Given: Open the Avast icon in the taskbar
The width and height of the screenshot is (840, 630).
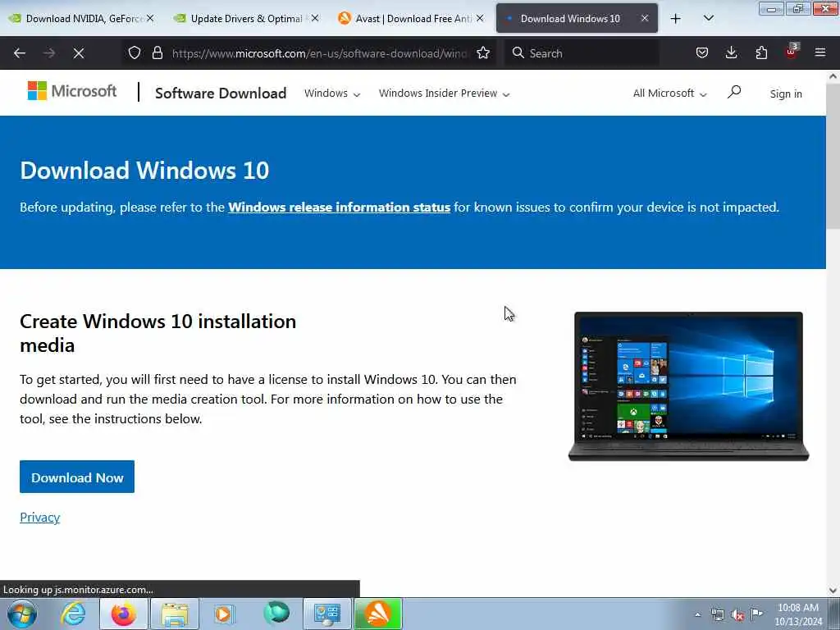Looking at the screenshot, I should point(377,614).
